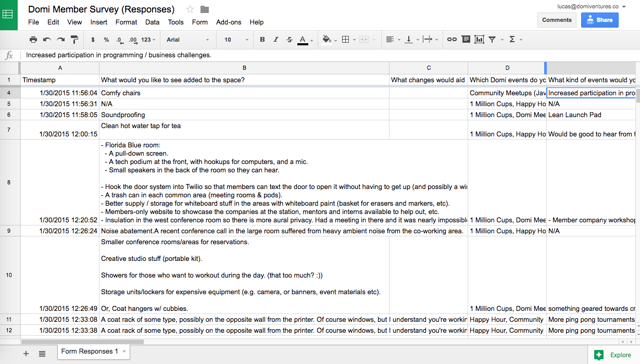Toggle bold formatting

[262, 40]
